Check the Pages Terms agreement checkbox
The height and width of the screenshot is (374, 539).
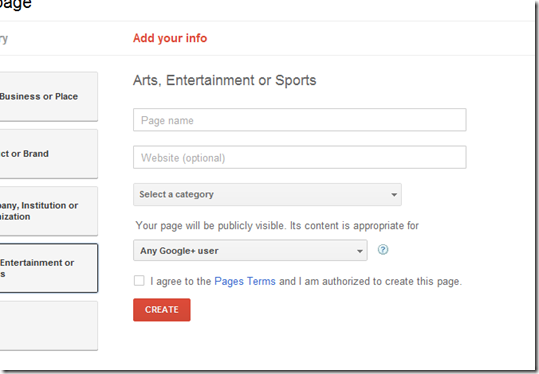coord(139,280)
